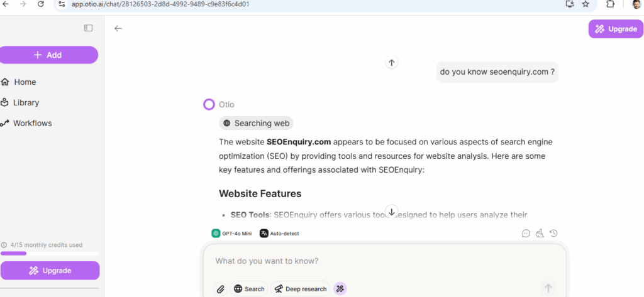
Task: Click the broom clear-chat icon
Action: pyautogui.click(x=540, y=234)
